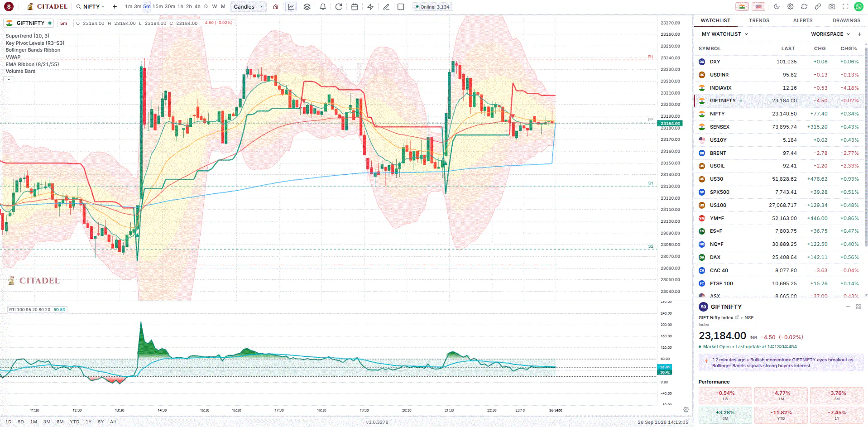Toggle dark mode with the moon icon

coord(777,7)
